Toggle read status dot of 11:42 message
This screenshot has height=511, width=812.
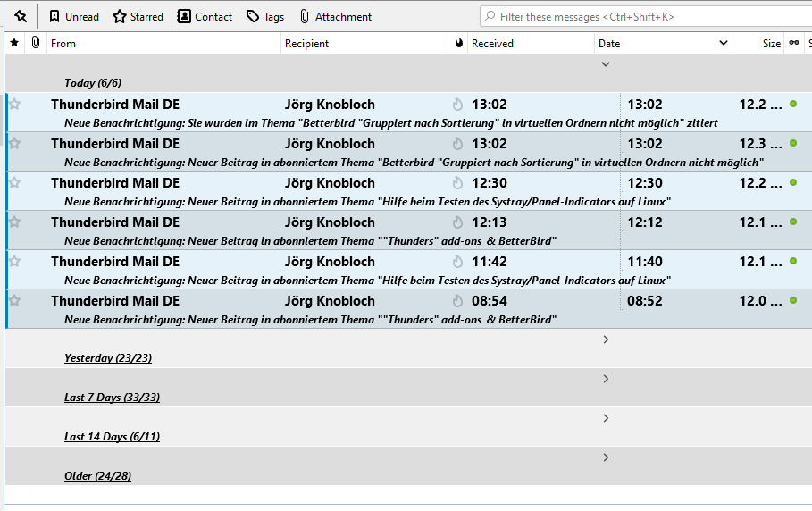pyautogui.click(x=793, y=262)
